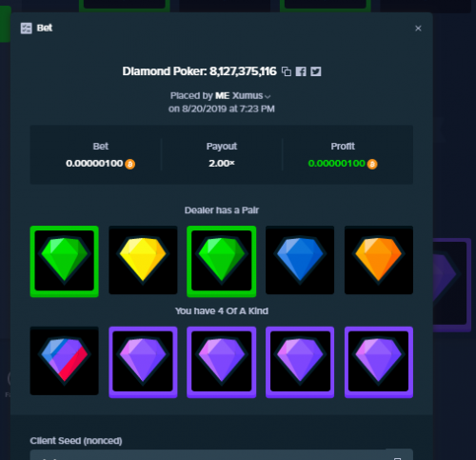Share bet on Facebook
This screenshot has height=460, width=476.
tap(301, 71)
